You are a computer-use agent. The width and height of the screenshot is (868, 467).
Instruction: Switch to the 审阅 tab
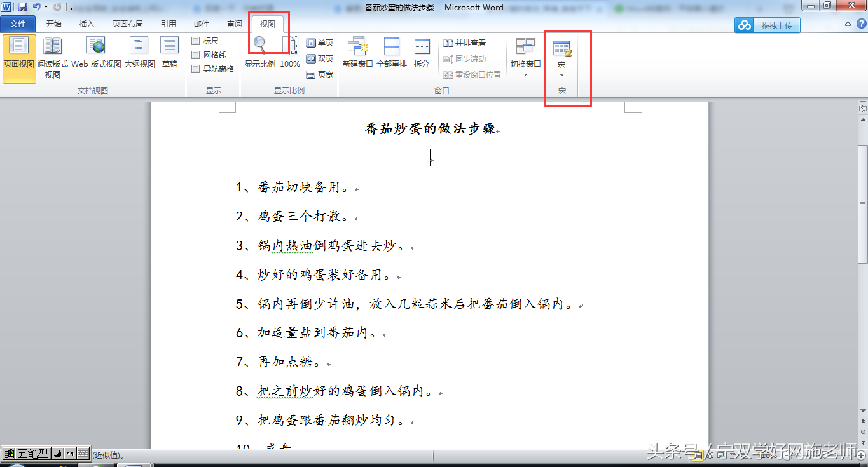[235, 24]
